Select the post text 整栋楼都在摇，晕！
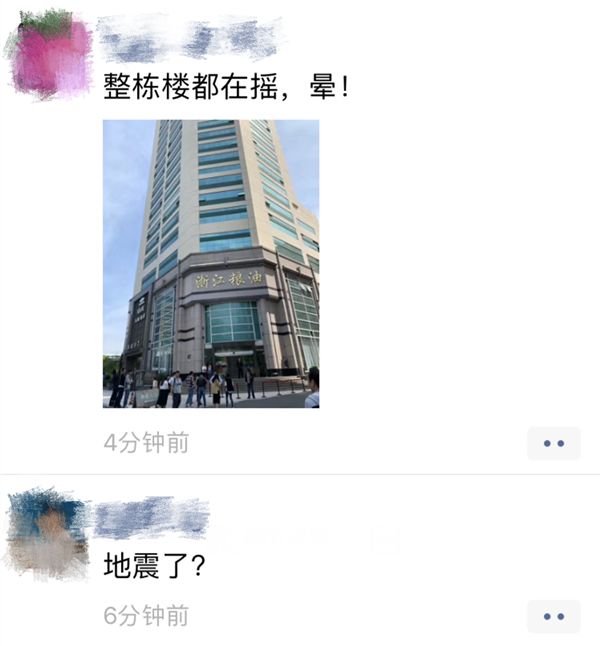 coord(226,87)
